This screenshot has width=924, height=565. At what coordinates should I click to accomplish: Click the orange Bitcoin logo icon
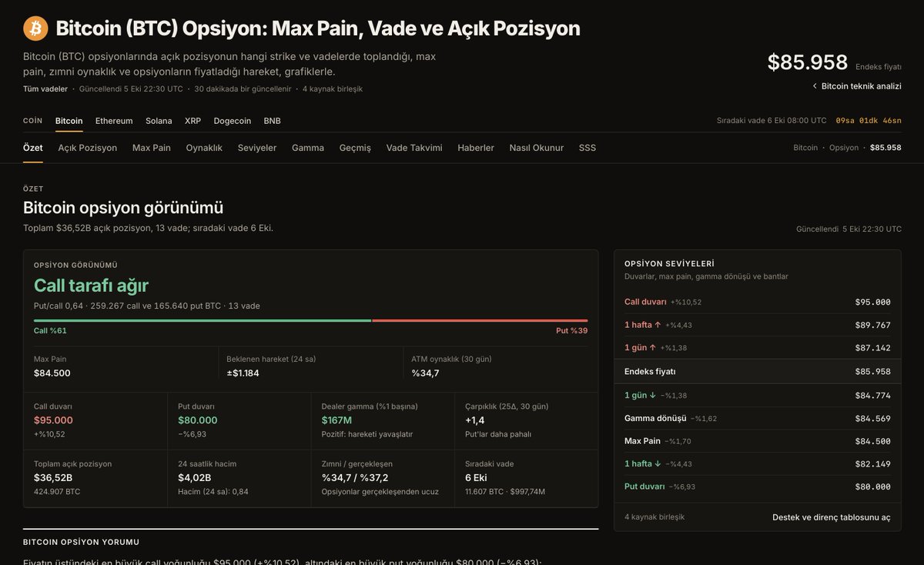click(35, 28)
